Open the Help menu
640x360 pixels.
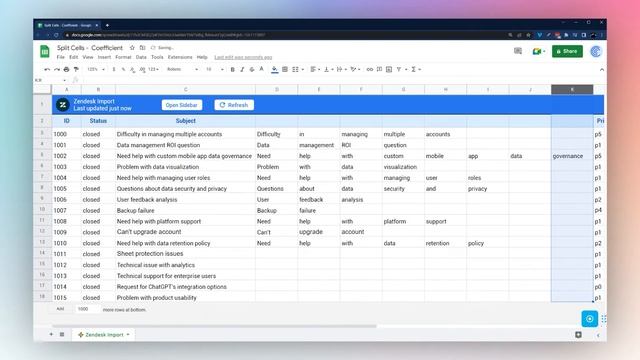pyautogui.click(x=202, y=57)
